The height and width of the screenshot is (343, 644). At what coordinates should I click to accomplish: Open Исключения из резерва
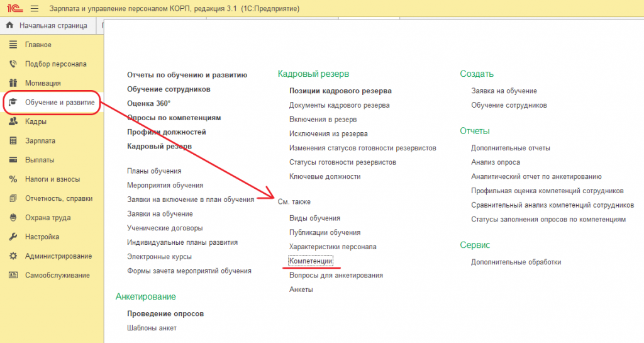pos(328,134)
